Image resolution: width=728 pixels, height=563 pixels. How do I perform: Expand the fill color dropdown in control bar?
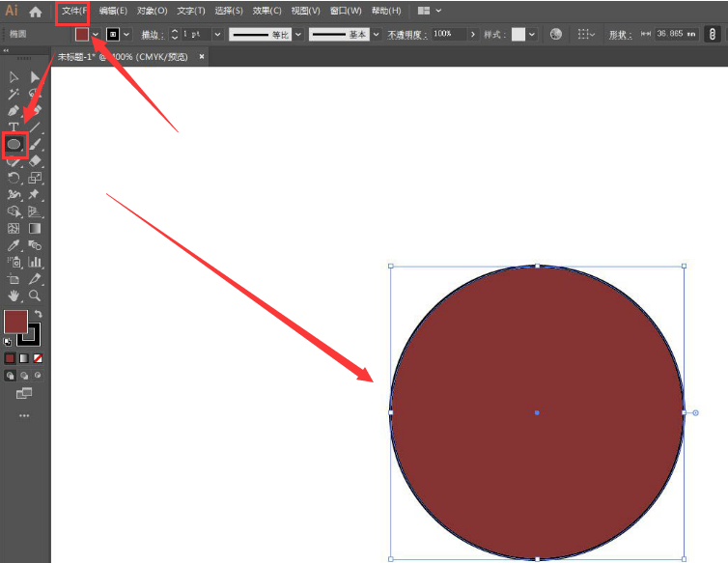96,35
